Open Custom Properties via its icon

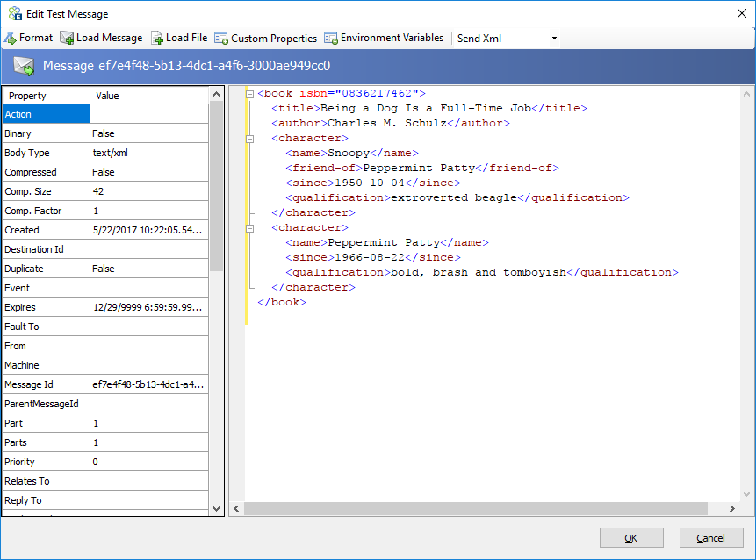[x=220, y=38]
